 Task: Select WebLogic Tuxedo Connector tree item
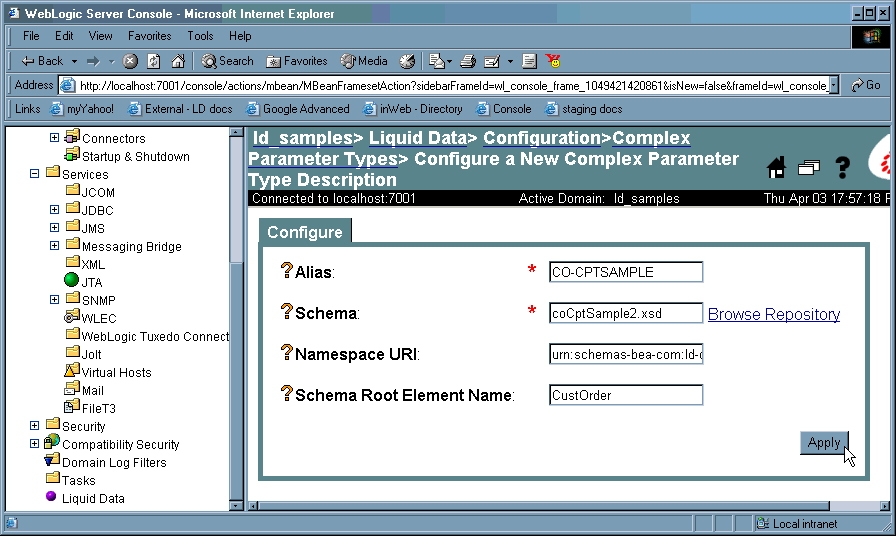pos(155,337)
